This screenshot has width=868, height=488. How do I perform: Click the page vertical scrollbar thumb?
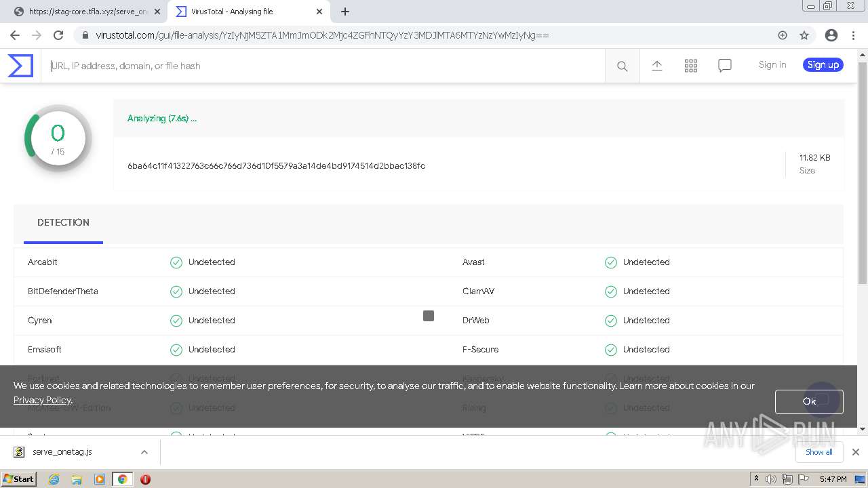coord(862,173)
